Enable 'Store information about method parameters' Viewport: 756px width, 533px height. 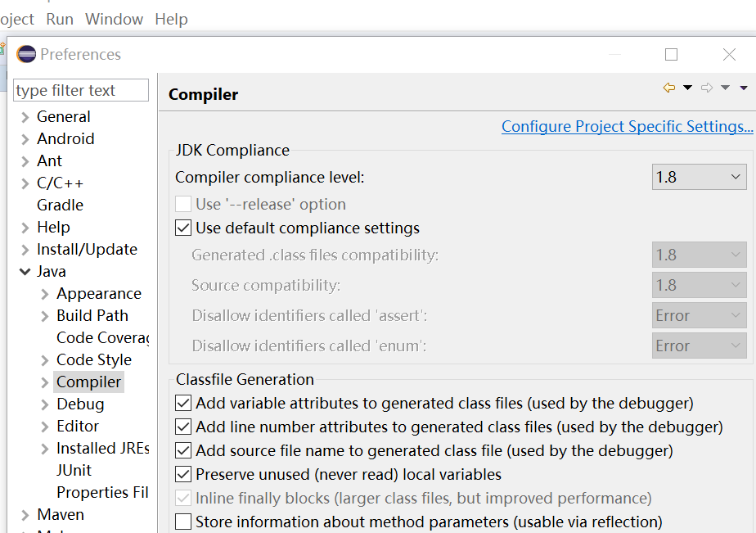pyautogui.click(x=183, y=522)
